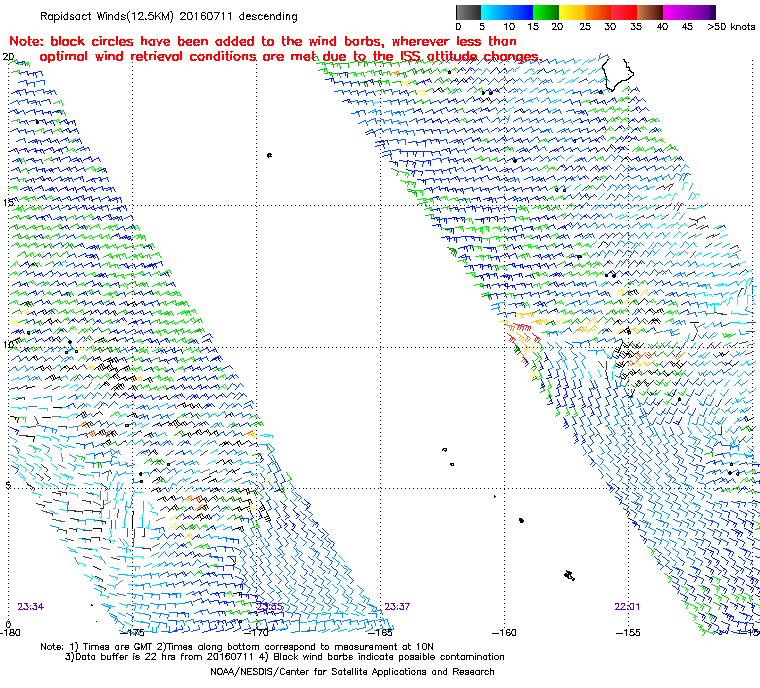The width and height of the screenshot is (760, 688).
Task: Click the '22:01' swath time label
Action: (x=627, y=607)
